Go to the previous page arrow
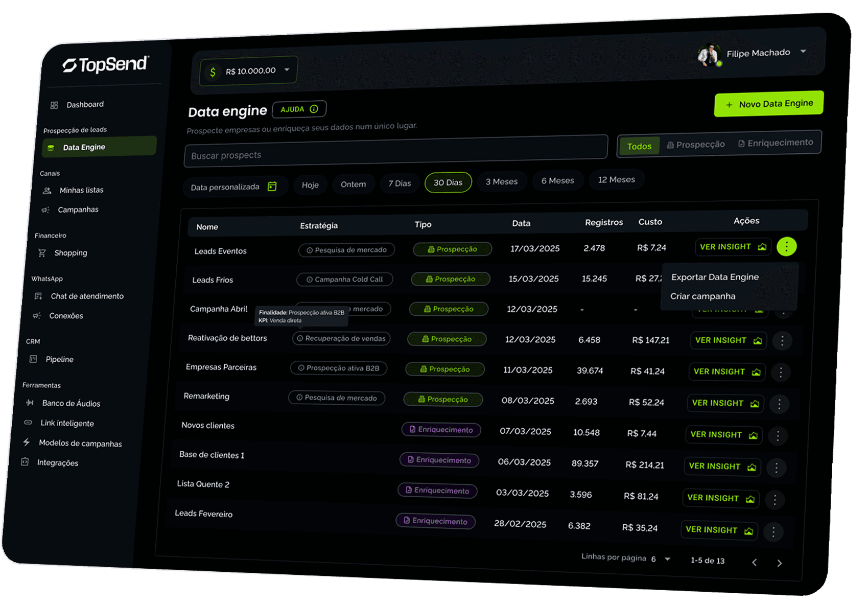 coord(754,563)
